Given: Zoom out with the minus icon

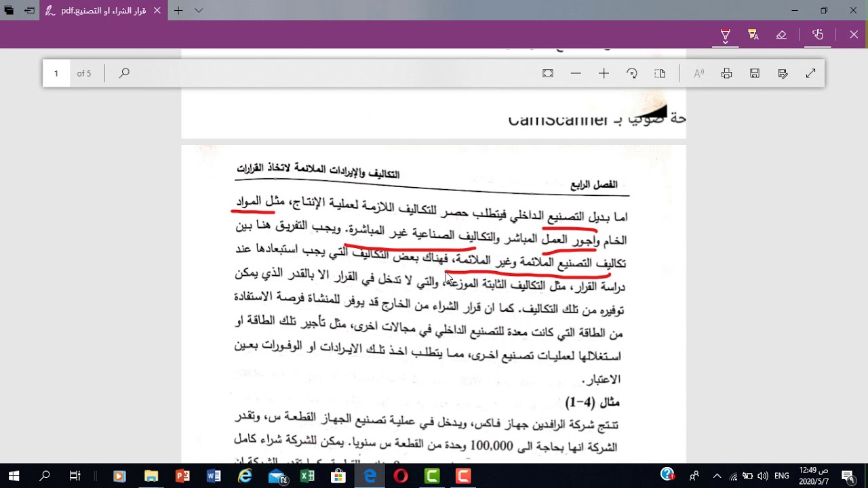Looking at the screenshot, I should coord(576,73).
